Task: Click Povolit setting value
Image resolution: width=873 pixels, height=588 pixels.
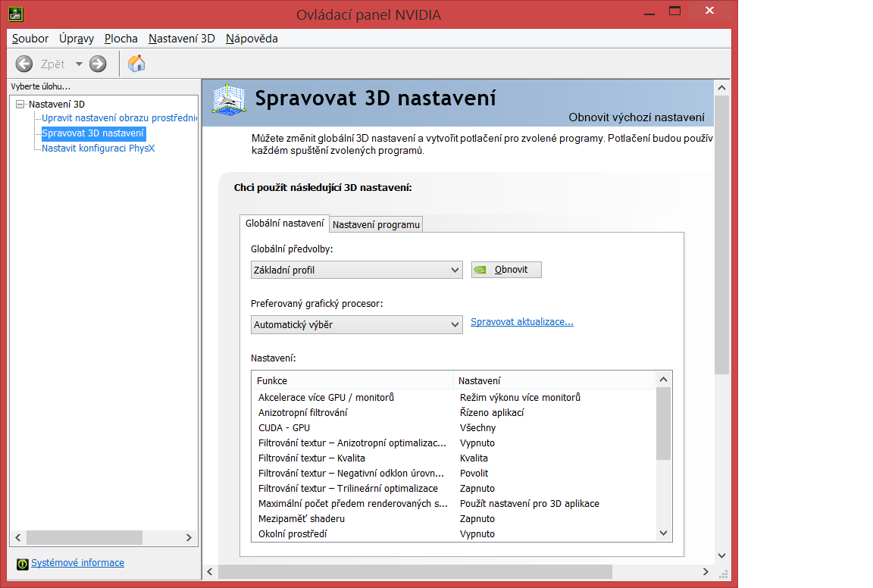Action: point(474,474)
